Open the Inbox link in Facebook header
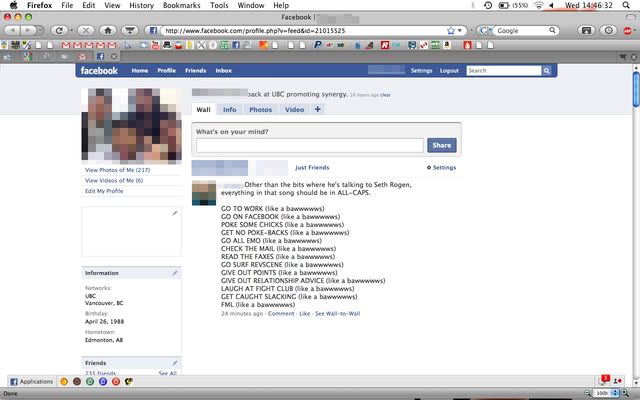The image size is (640, 400). click(223, 71)
